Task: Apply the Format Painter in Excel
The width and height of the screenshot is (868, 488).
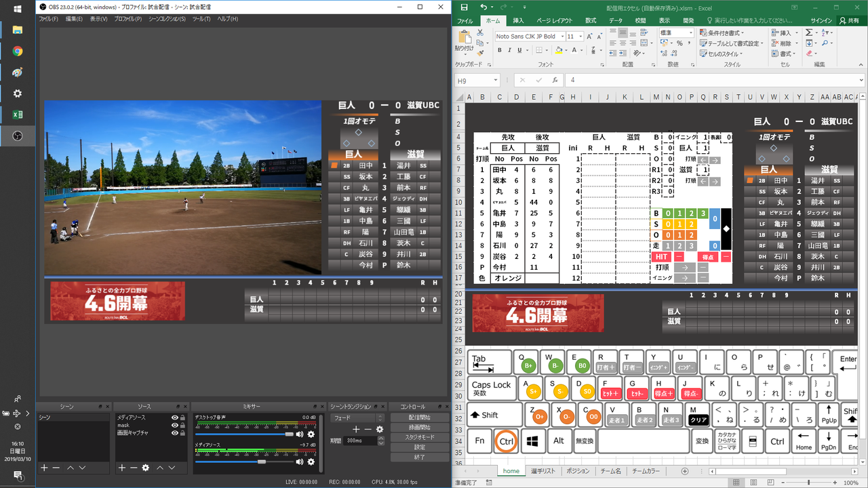Action: pos(481,52)
